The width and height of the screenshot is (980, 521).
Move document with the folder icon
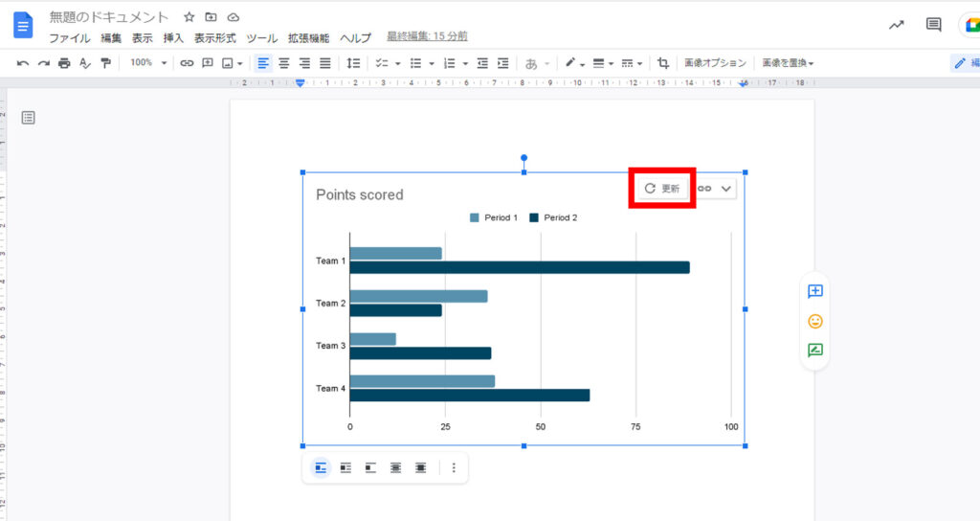coord(212,17)
